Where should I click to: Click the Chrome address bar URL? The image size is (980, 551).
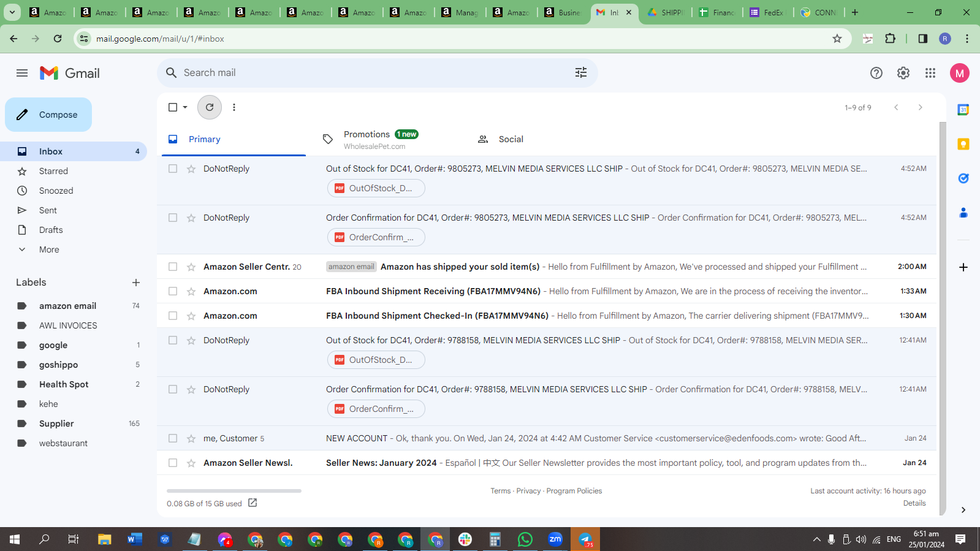click(x=160, y=39)
